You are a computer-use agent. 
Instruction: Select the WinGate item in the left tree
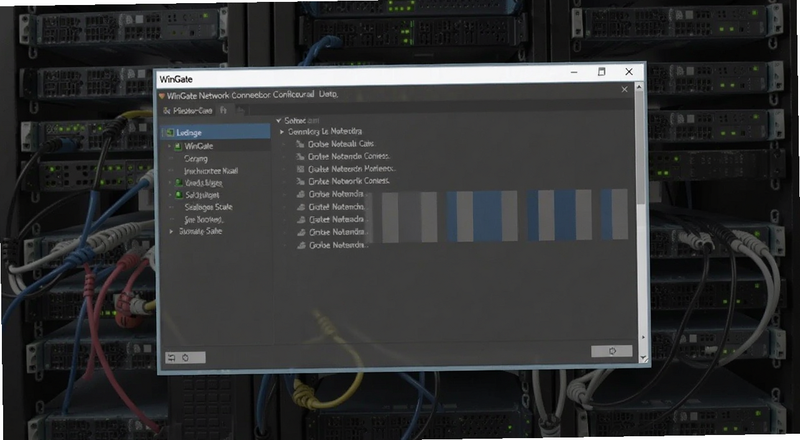(x=198, y=146)
